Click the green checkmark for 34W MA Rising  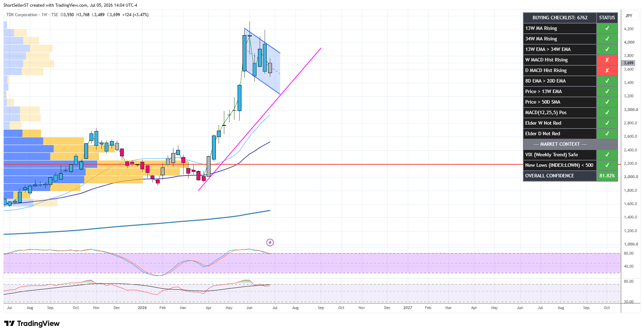tap(607, 39)
